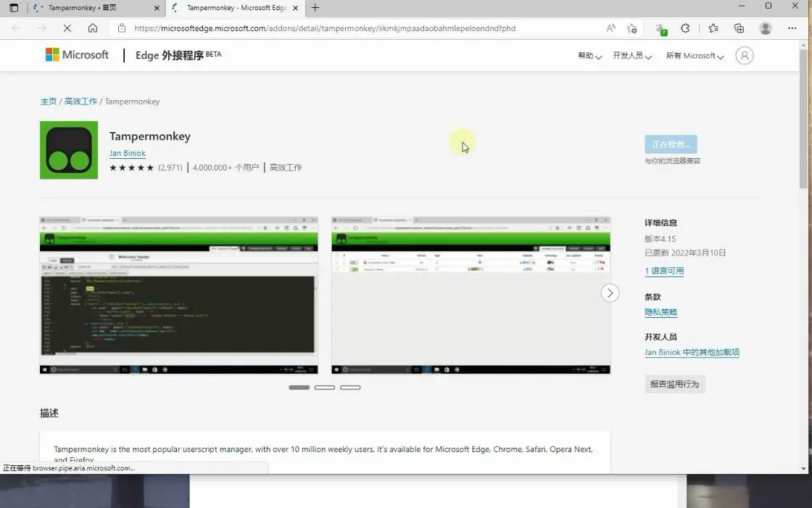Open the tab actions menu icon

click(14, 8)
